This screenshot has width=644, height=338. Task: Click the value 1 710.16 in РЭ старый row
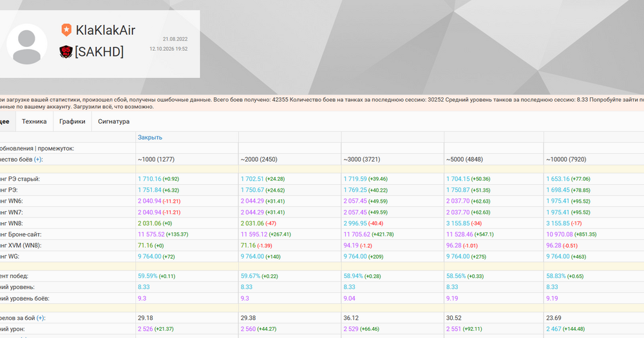[149, 179]
